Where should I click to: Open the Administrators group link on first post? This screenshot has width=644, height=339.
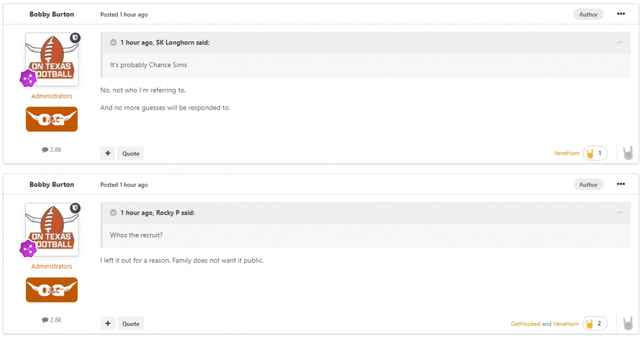(52, 96)
